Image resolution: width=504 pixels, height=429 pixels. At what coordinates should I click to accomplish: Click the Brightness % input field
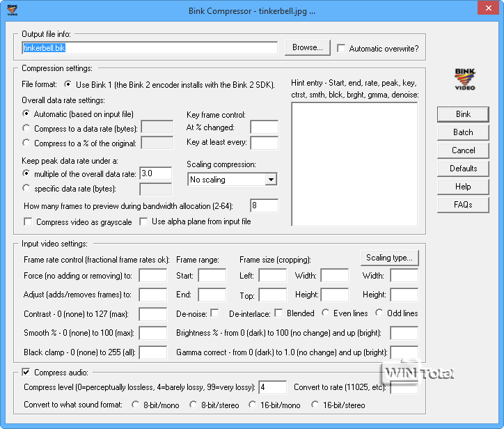(x=404, y=333)
